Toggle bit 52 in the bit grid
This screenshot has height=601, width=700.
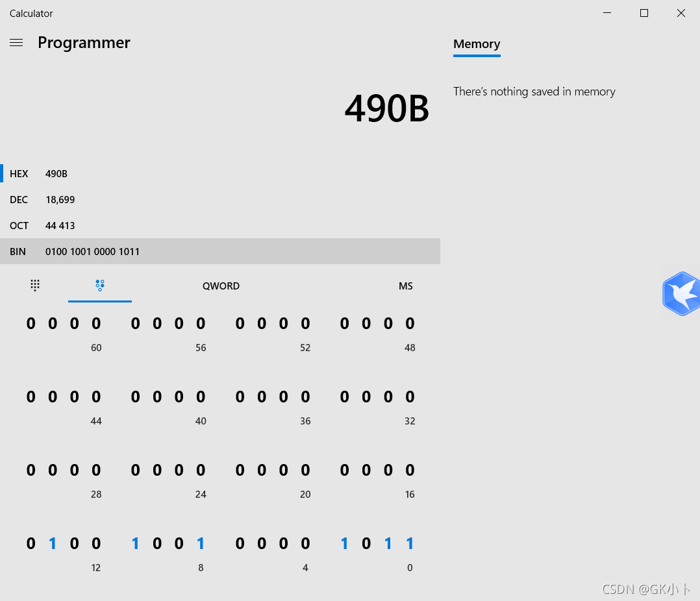pos(305,323)
